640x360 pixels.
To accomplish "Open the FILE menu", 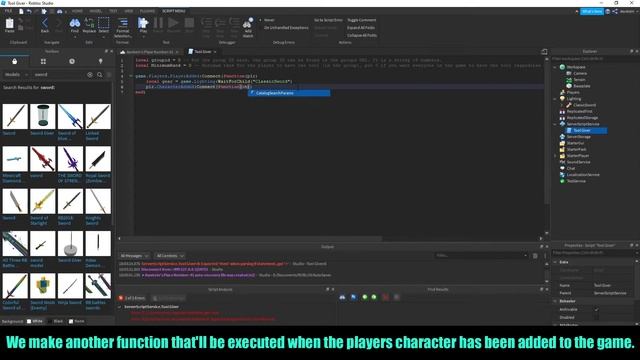I will coord(8,11).
